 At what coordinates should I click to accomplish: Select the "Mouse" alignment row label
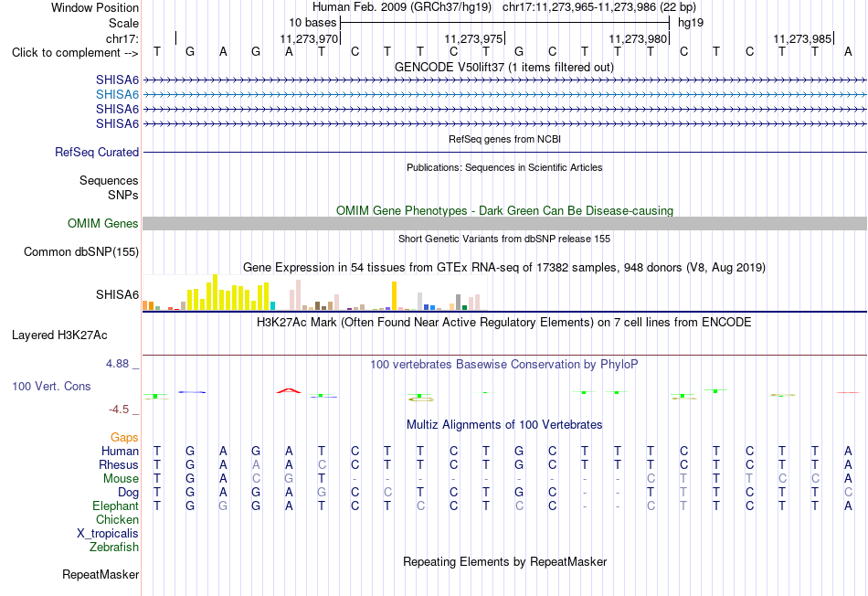click(121, 479)
